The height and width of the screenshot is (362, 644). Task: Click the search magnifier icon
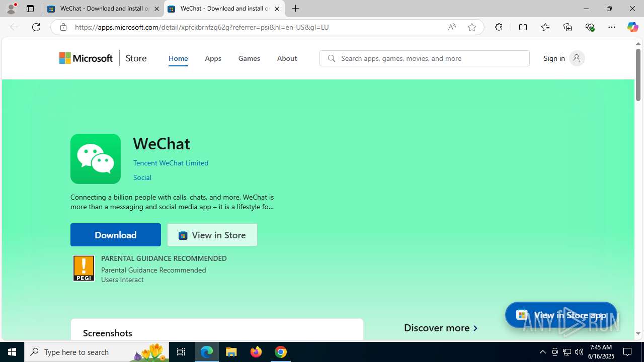(331, 58)
